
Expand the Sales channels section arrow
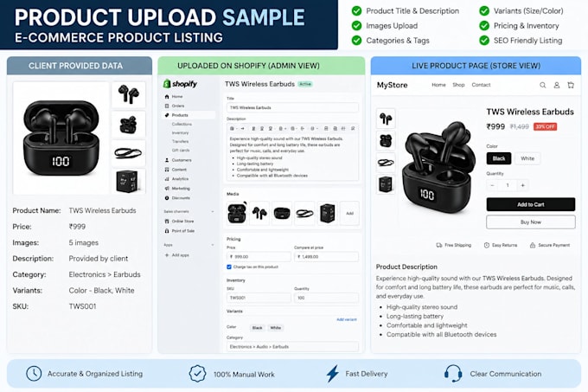pyautogui.click(x=213, y=211)
